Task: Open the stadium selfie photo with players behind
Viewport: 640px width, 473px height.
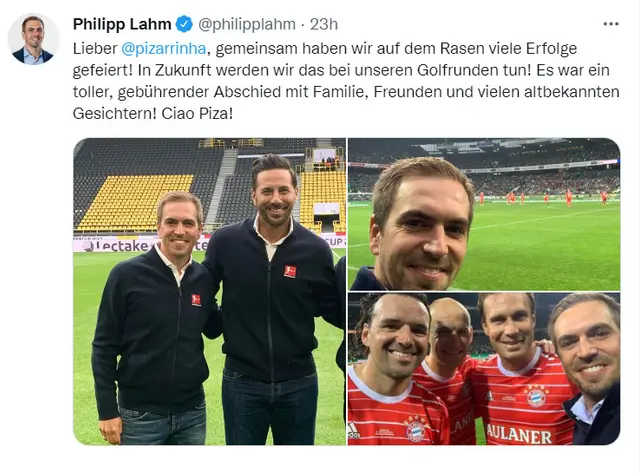Action: 484,214
